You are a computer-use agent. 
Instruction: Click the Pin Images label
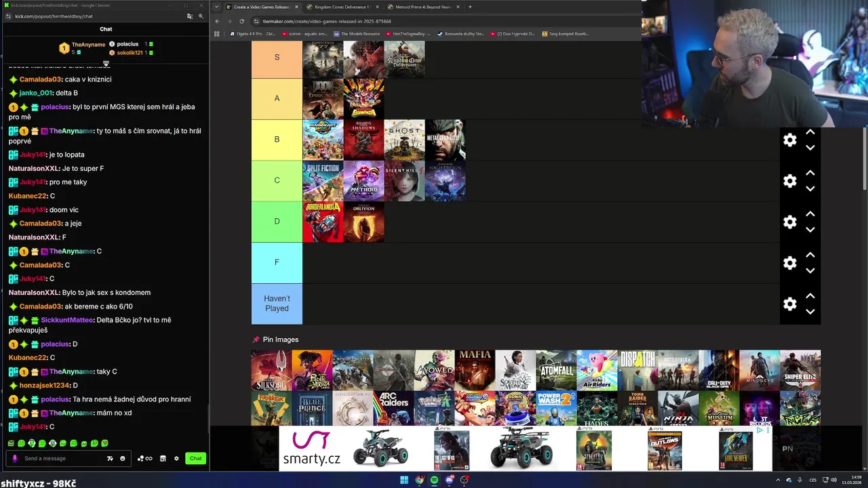tap(280, 340)
